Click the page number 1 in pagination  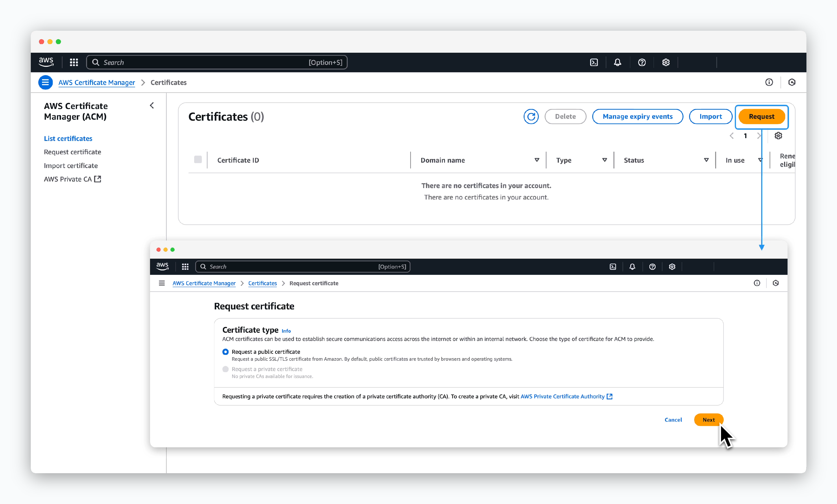click(745, 136)
